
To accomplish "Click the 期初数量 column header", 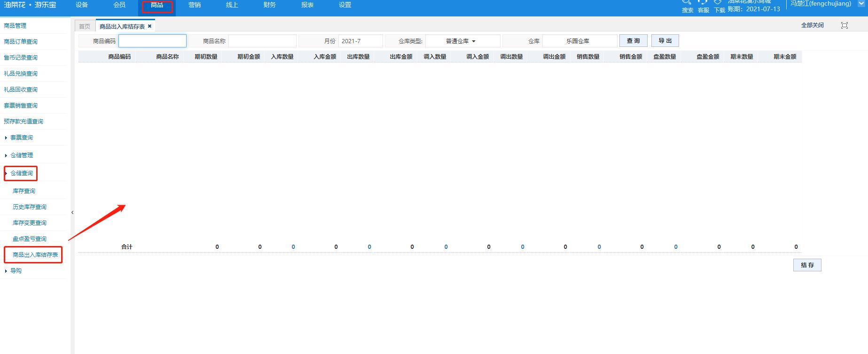I will click(x=206, y=57).
